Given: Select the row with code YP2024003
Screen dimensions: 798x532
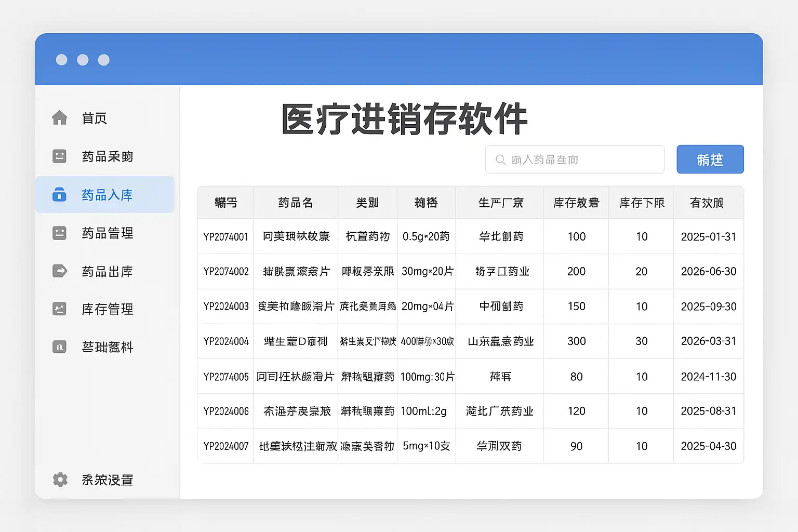Looking at the screenshot, I should click(226, 307).
